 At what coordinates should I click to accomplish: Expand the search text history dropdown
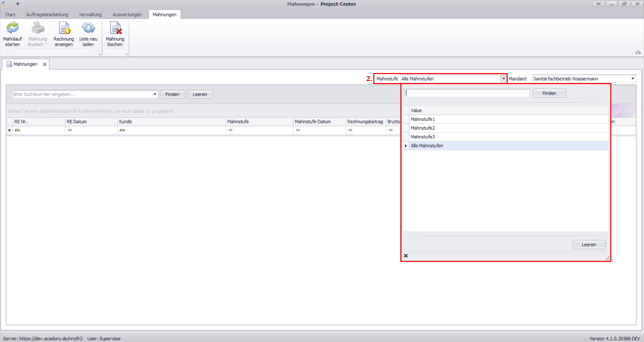pyautogui.click(x=155, y=94)
